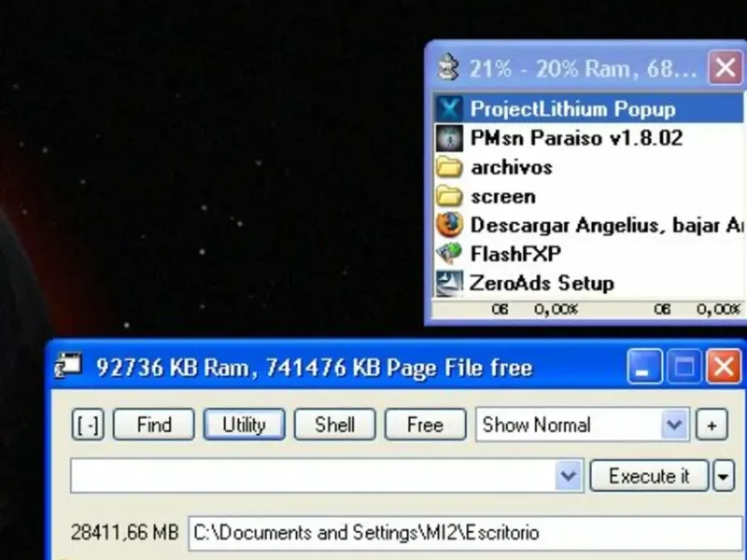Screen dimensions: 747x560
Task: Click the Free button
Action: pyautogui.click(x=425, y=425)
